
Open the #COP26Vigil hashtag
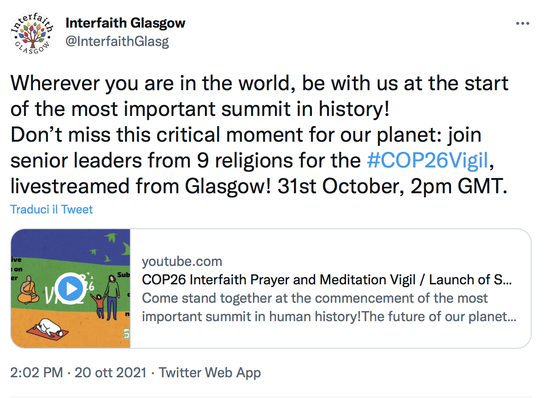[428, 161]
